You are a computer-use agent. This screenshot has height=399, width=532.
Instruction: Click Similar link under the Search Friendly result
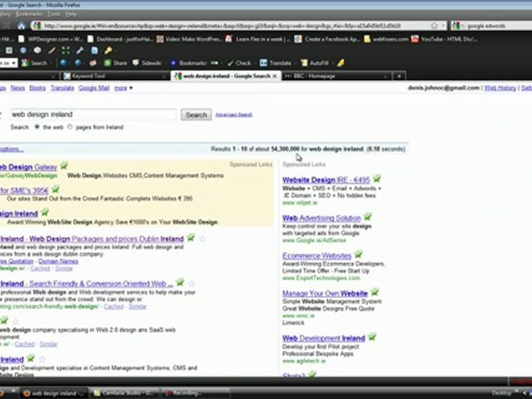[x=137, y=306]
